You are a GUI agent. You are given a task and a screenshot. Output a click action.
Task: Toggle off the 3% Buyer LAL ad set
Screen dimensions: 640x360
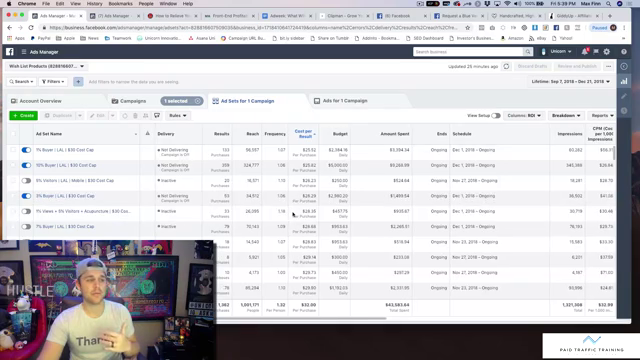click(x=26, y=196)
